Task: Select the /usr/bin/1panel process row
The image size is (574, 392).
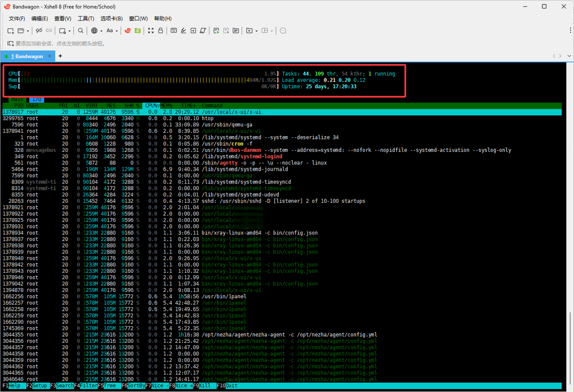Action: tap(223, 296)
